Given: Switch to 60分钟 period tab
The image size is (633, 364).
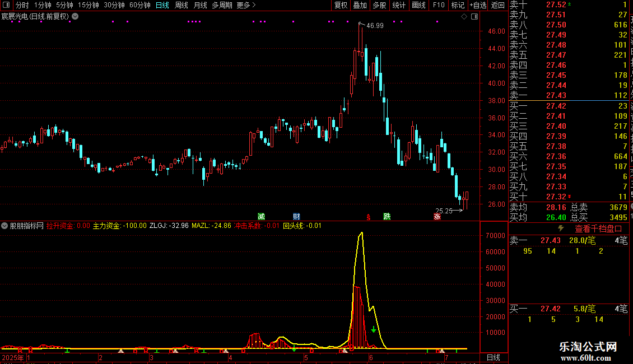Looking at the screenshot, I should [x=139, y=5].
